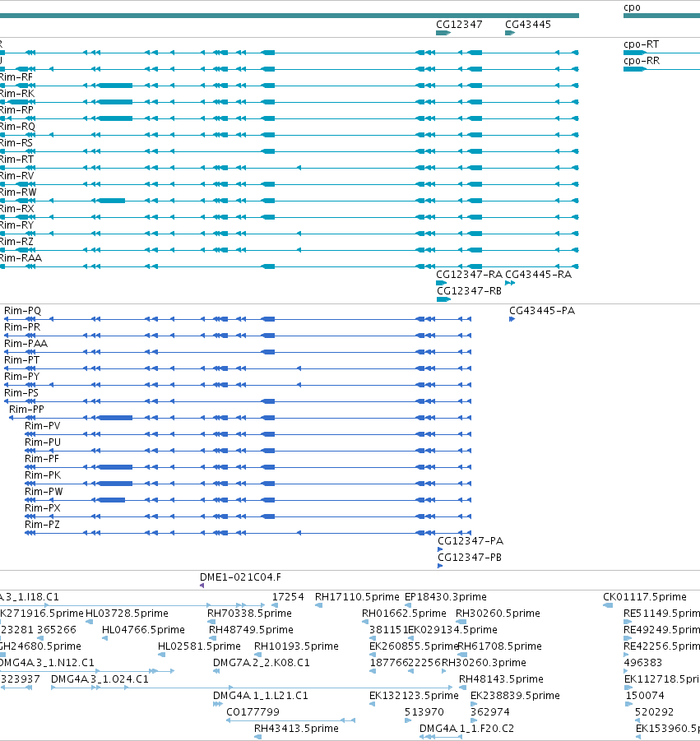Open EST EP18430.3prime
The image size is (700, 741).
click(x=445, y=597)
